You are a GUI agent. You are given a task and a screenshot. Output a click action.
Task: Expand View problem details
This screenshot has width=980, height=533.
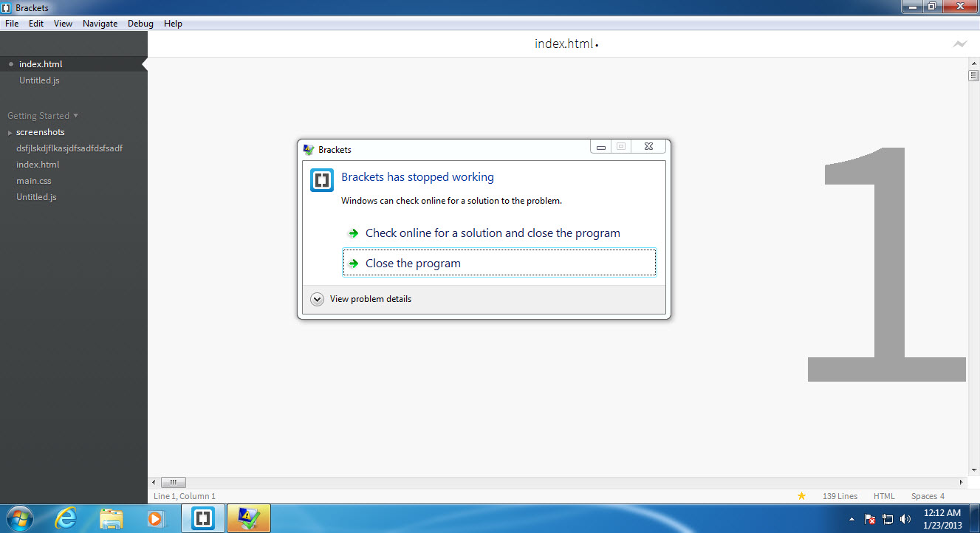point(361,299)
